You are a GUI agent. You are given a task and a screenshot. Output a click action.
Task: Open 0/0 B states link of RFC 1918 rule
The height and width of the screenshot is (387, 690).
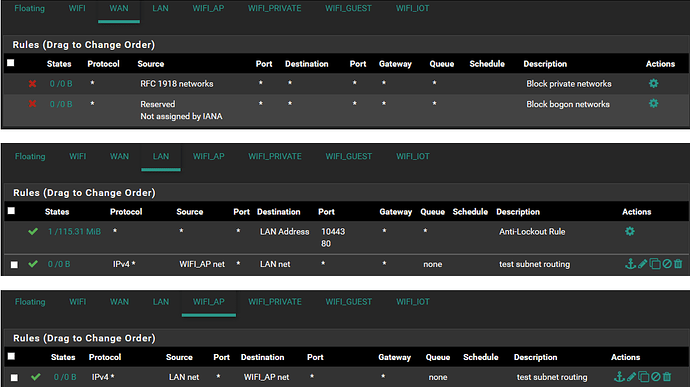[61, 84]
